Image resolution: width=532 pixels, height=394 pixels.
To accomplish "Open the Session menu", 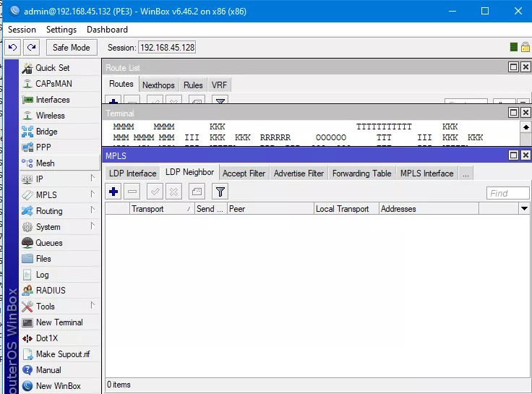I will point(22,30).
